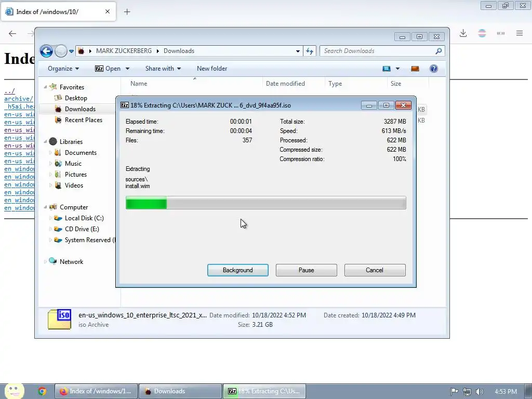Click striped profile icon in browser toolbar
Image resolution: width=532 pixels, height=399 pixels.
[x=482, y=33]
